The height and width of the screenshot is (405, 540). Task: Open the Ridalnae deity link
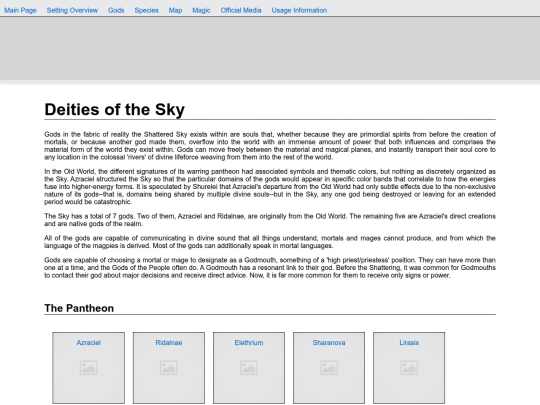coord(169,343)
